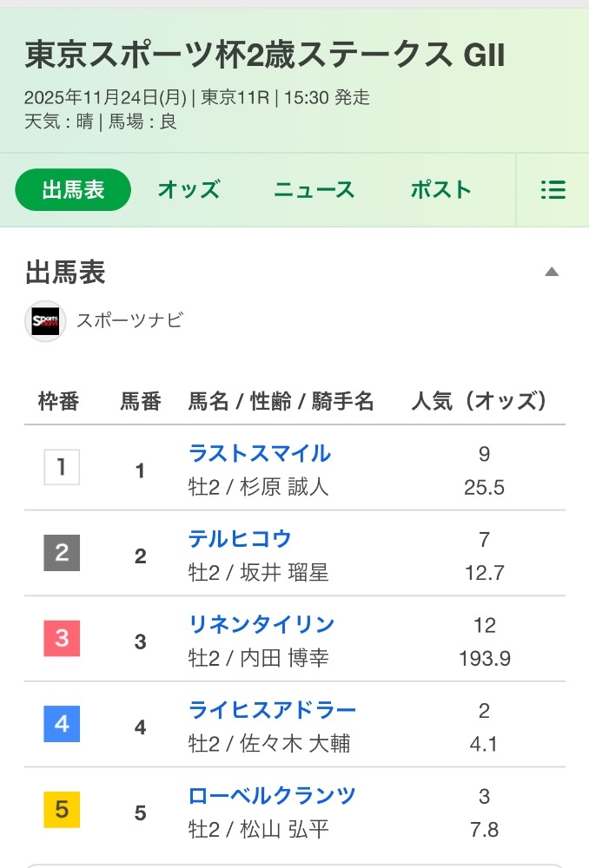Screen dimensions: 589x868
Task: View horse リネンタイリン profile
Action: (x=261, y=624)
